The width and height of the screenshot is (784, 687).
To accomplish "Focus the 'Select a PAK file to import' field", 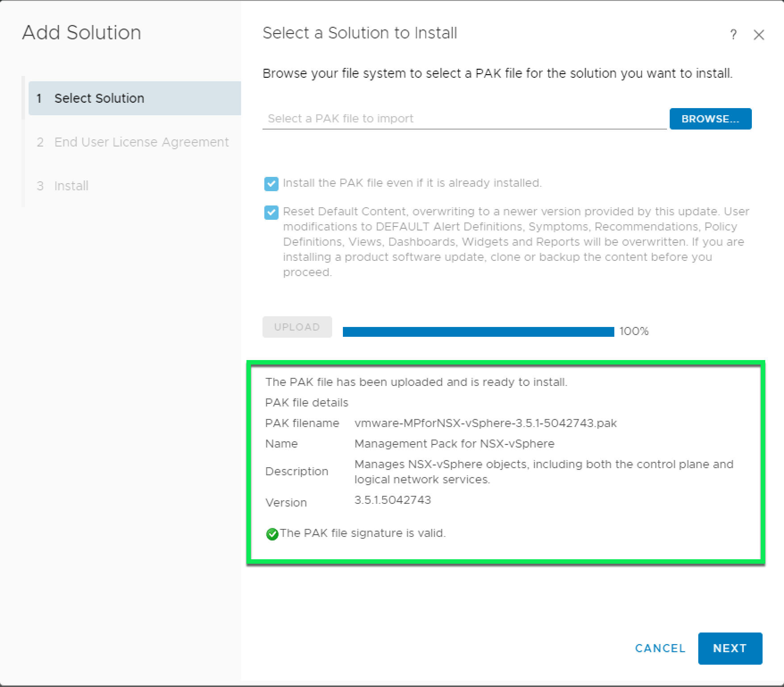I will pyautogui.click(x=464, y=119).
